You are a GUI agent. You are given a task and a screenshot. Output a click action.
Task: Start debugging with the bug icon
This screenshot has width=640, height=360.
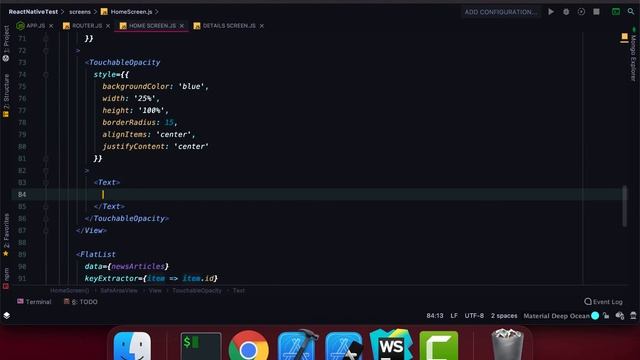point(566,12)
